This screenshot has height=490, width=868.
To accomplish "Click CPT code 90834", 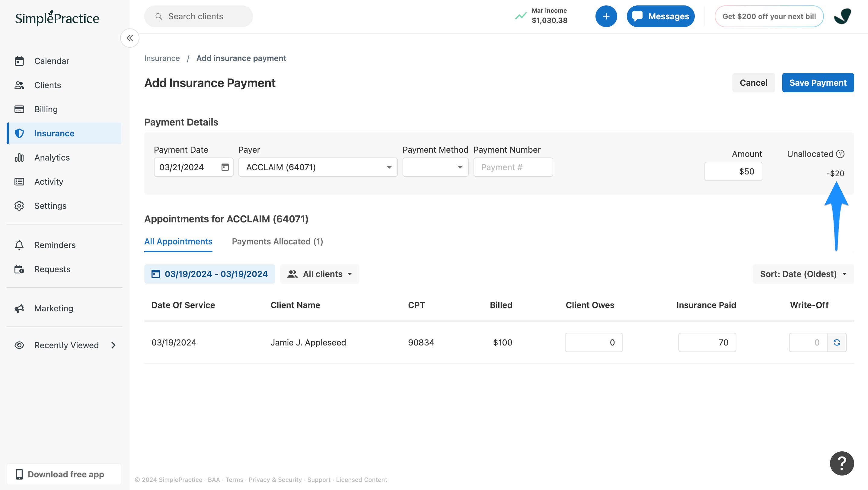I will (x=421, y=342).
